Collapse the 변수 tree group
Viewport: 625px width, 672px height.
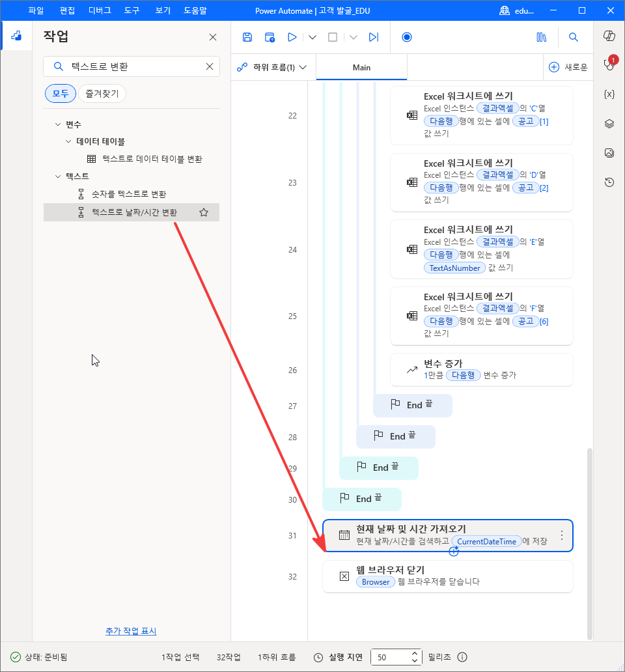click(58, 124)
